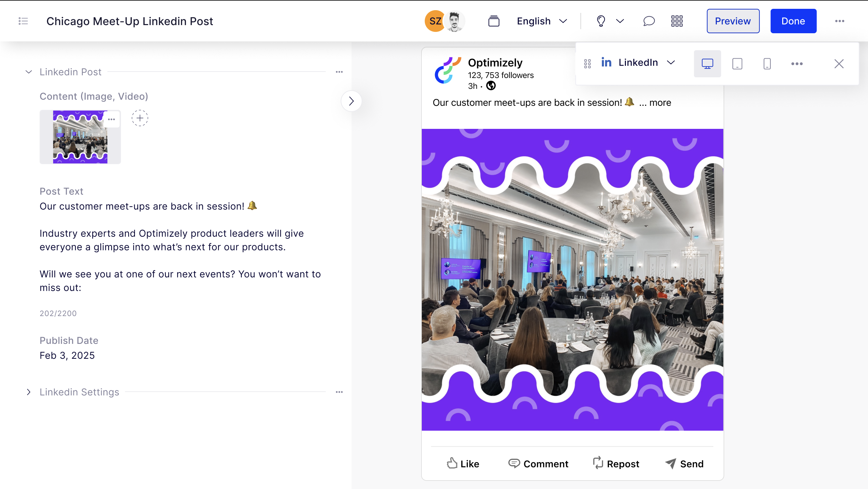Toggle the ideas panel chevron
Screen dimensions: 868x489
click(x=619, y=21)
